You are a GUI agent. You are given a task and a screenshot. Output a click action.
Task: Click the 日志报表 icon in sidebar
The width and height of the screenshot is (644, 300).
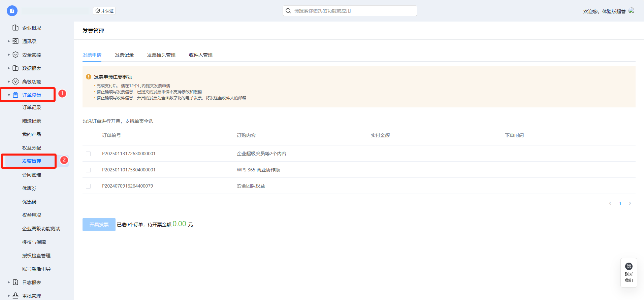15,282
